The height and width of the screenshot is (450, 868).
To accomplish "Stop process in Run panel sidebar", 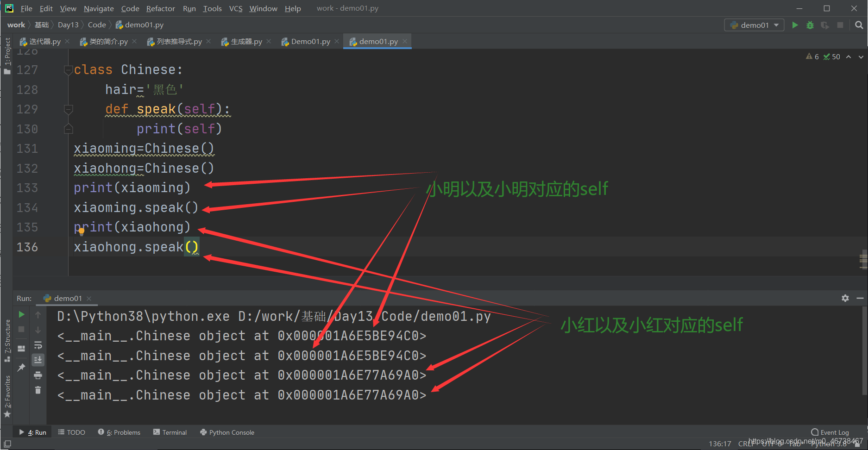I will [x=21, y=329].
